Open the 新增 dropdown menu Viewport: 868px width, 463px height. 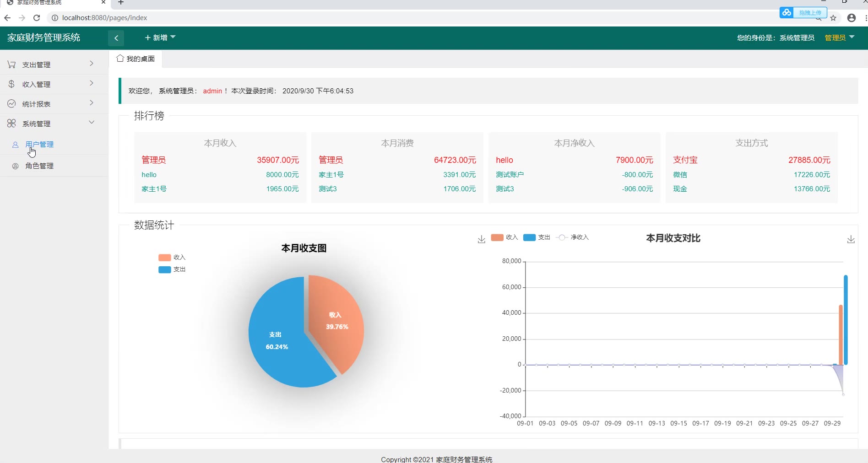160,38
